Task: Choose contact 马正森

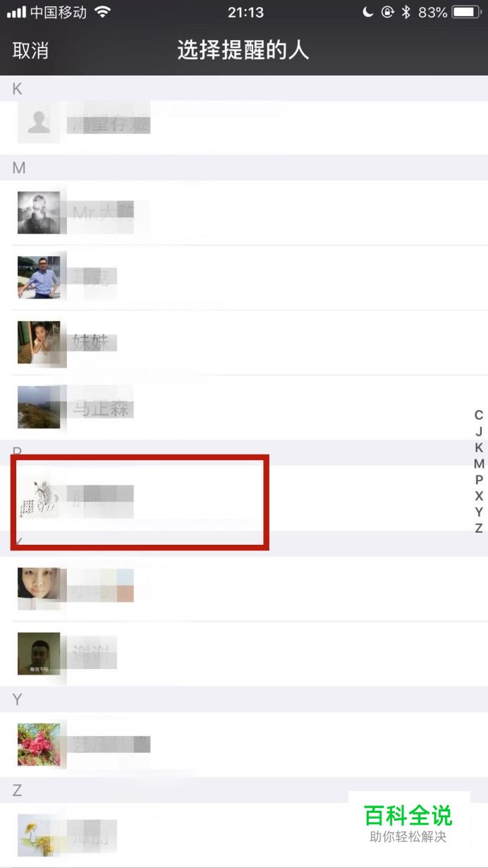Action: 244,407
